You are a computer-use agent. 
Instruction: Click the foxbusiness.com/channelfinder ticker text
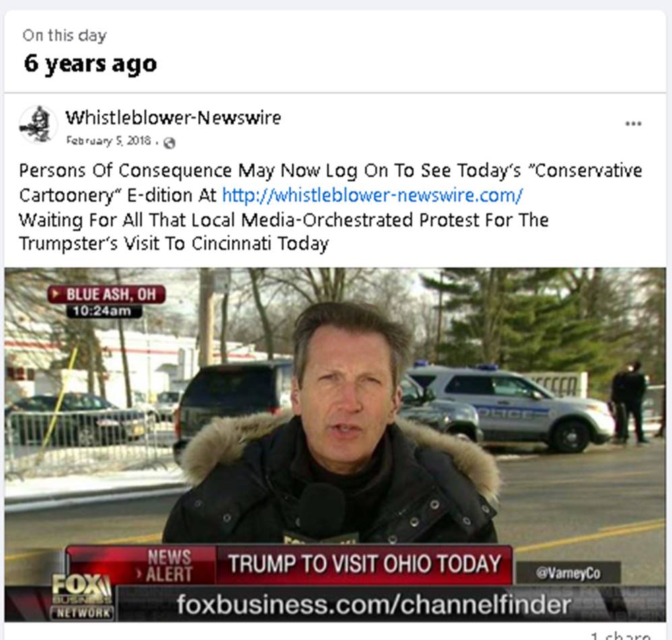pyautogui.click(x=373, y=604)
